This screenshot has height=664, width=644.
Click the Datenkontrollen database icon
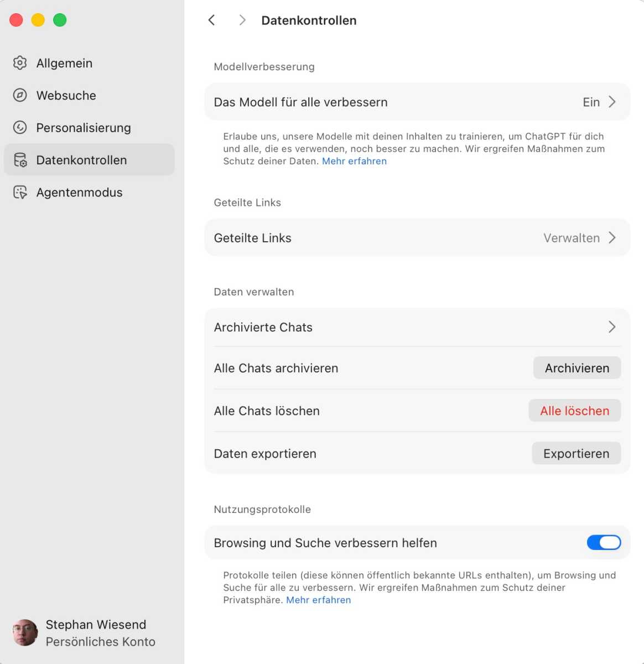(20, 160)
